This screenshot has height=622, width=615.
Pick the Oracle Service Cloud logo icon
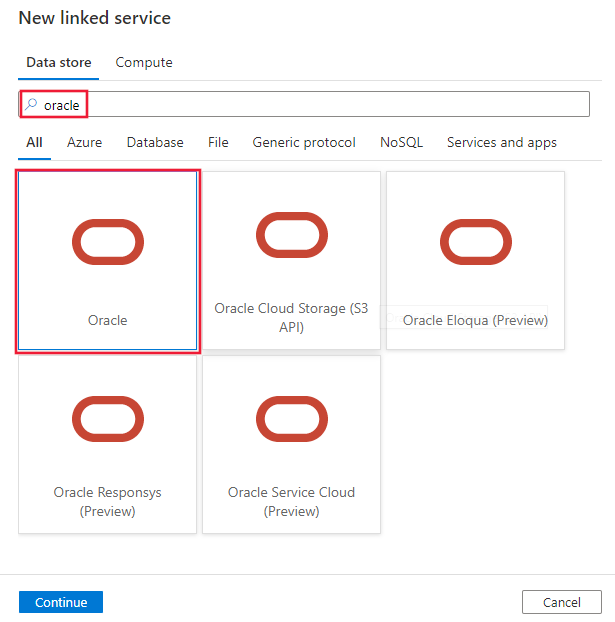(292, 419)
